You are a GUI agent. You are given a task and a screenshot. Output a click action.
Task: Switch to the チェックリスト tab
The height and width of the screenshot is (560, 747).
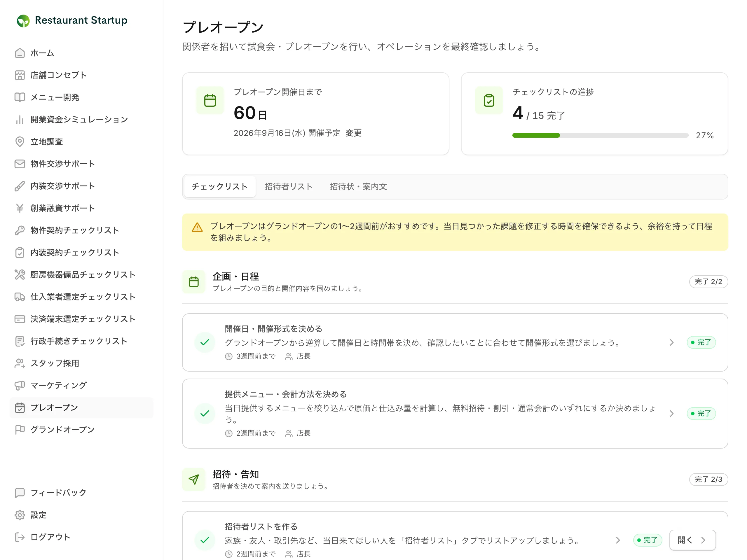tap(220, 187)
